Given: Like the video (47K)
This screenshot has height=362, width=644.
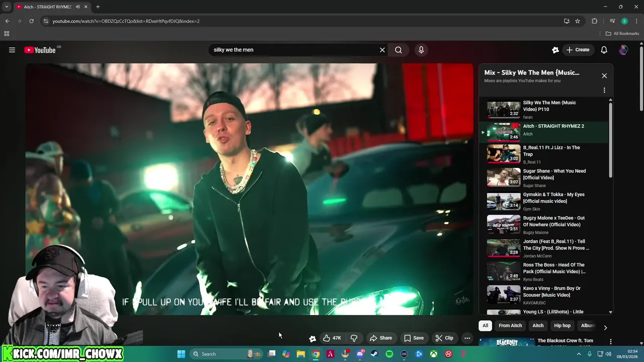Looking at the screenshot, I should [x=332, y=338].
